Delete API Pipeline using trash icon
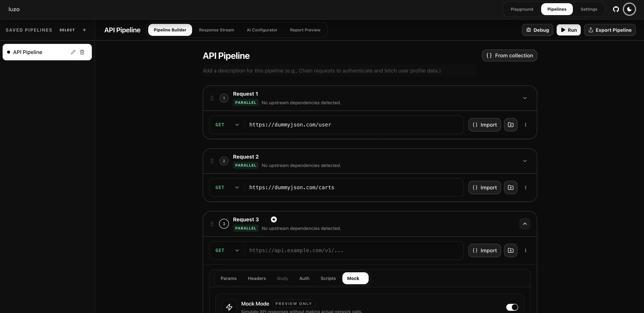 tap(82, 52)
